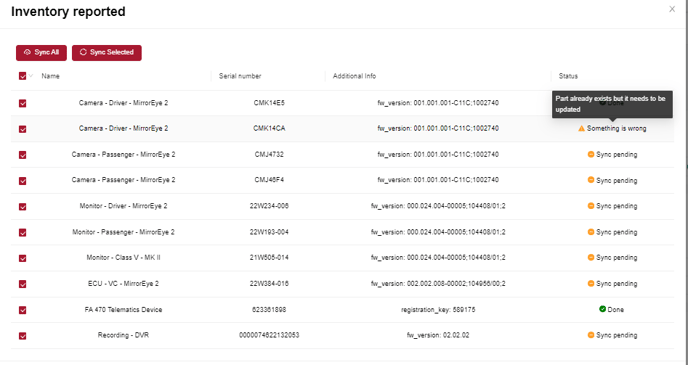The image size is (688, 365).
Task: Click orange pending icon for ECU - VC
Action: [591, 283]
